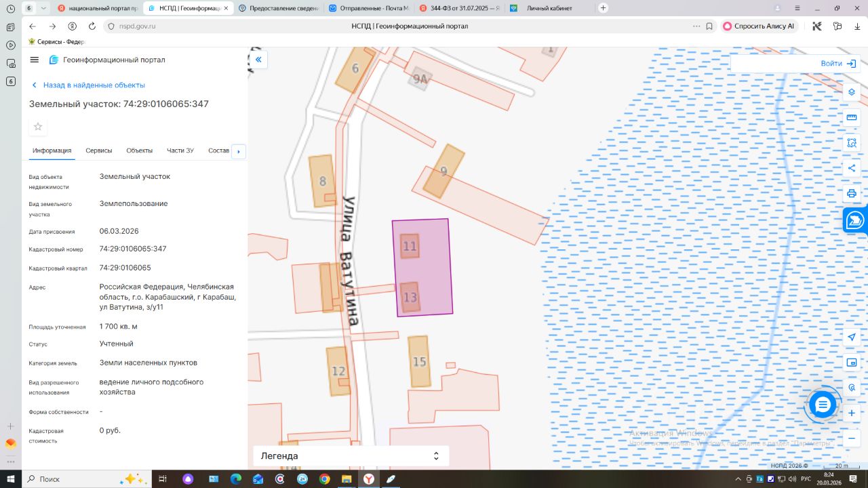Open the hamburger menu of the portal
Screen dimensions: 868x488
coord(35,60)
